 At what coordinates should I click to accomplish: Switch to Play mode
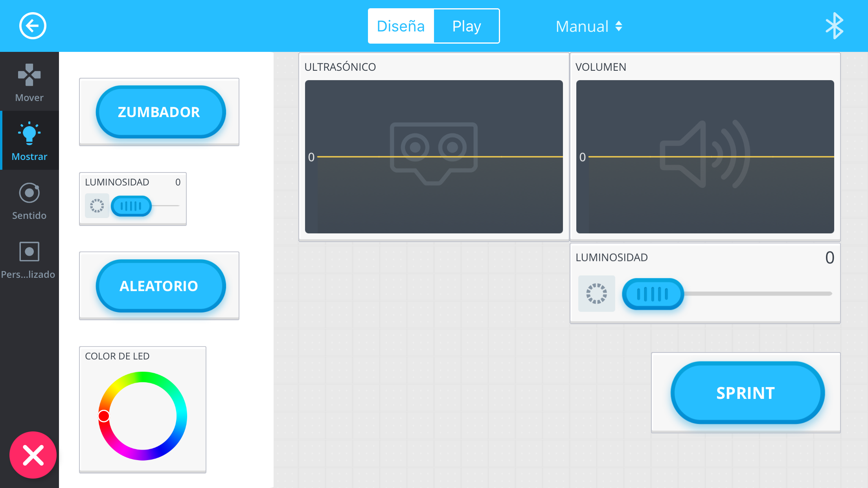point(466,26)
